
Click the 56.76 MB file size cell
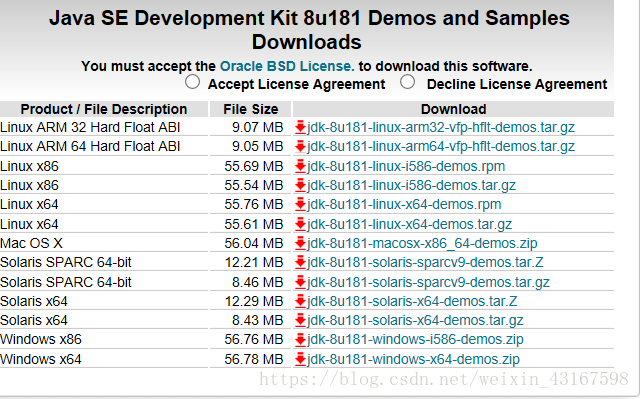pos(250,339)
